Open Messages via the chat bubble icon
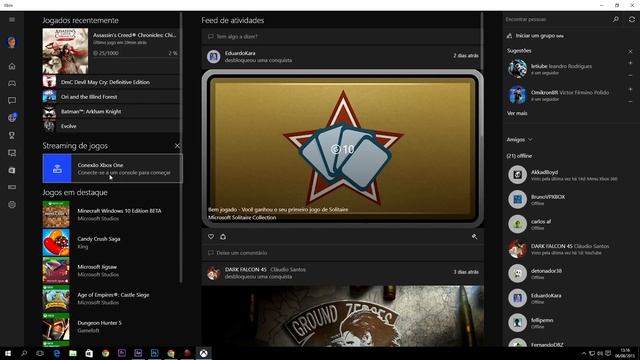The height and width of the screenshot is (360, 640). coord(12,100)
